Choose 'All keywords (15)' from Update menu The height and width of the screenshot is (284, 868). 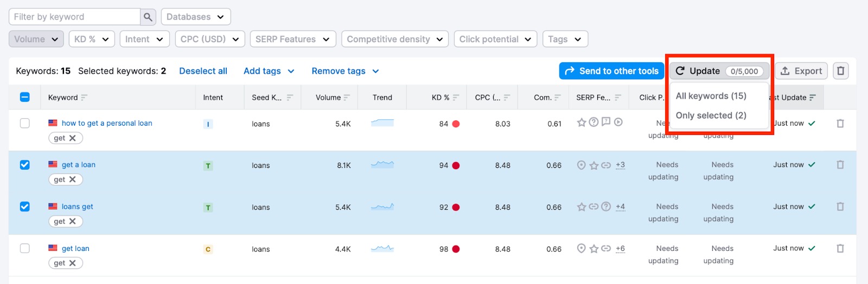coord(711,96)
